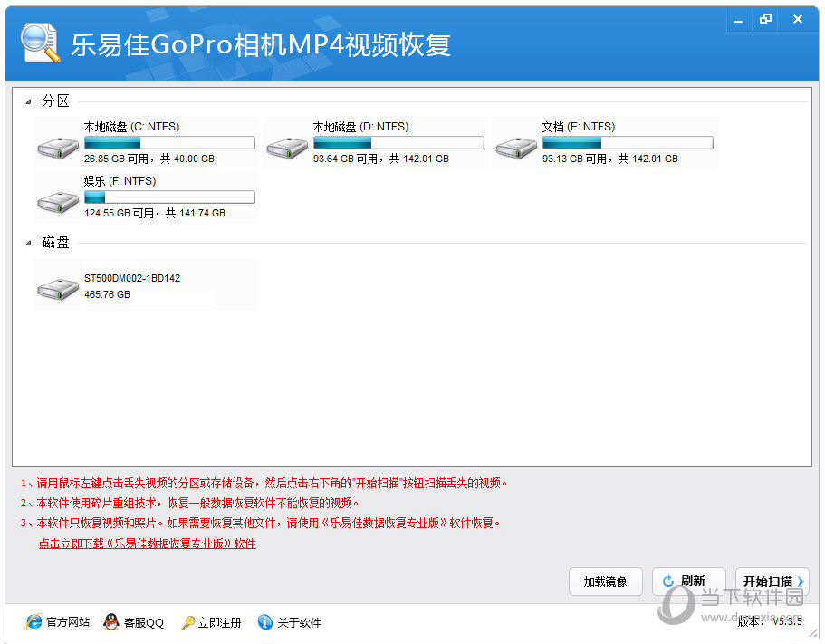Close the application window
Screen dimensions: 825x644
(x=798, y=19)
